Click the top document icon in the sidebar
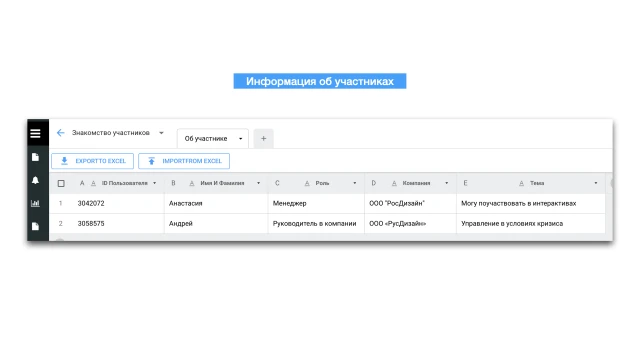Screen dimensions: 640x360 pos(36,157)
